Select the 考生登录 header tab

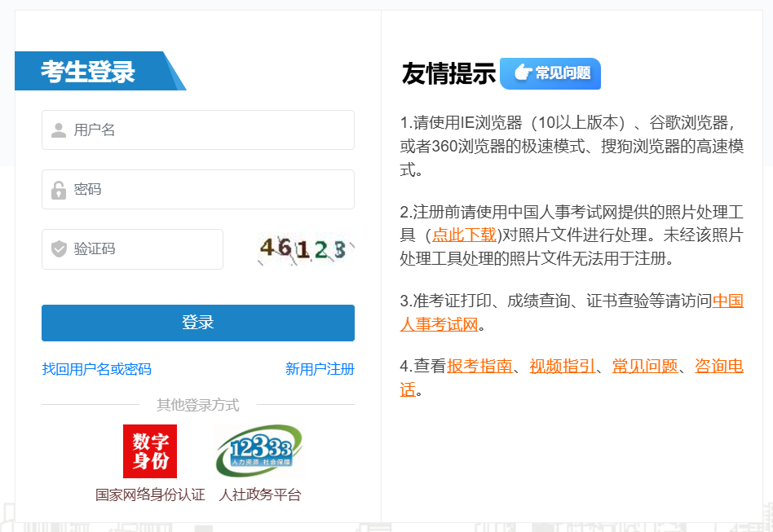pos(88,72)
